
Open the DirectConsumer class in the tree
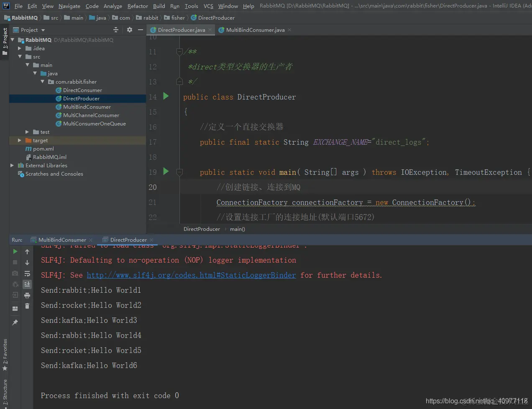click(82, 90)
